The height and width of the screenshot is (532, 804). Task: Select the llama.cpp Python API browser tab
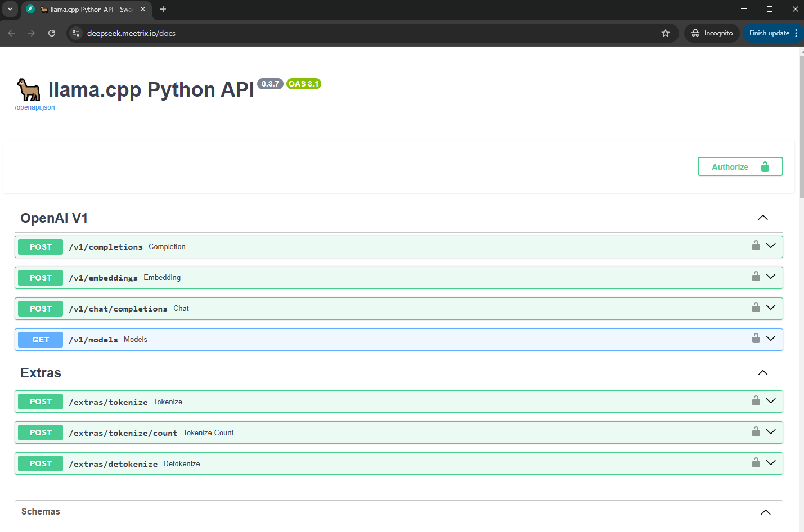pos(87,10)
